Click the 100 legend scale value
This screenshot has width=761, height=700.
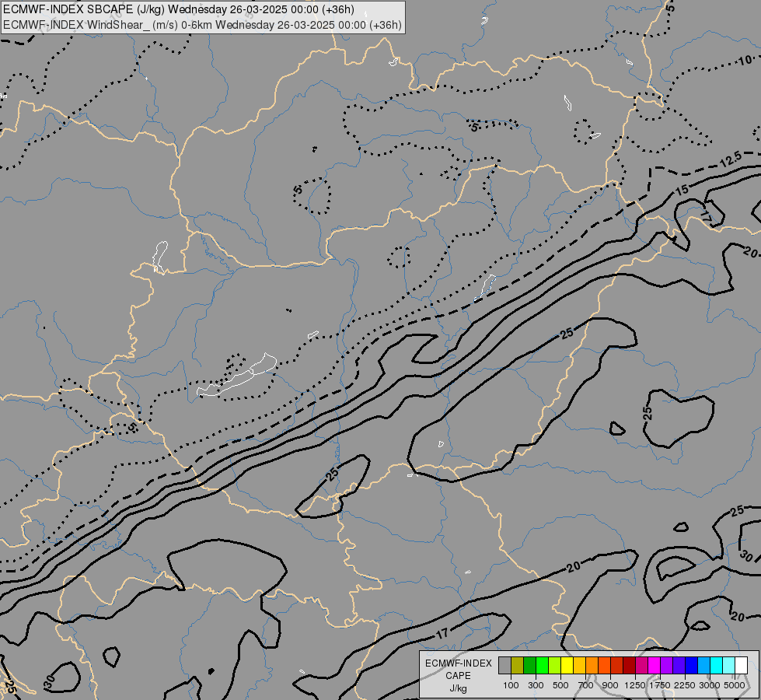511,685
